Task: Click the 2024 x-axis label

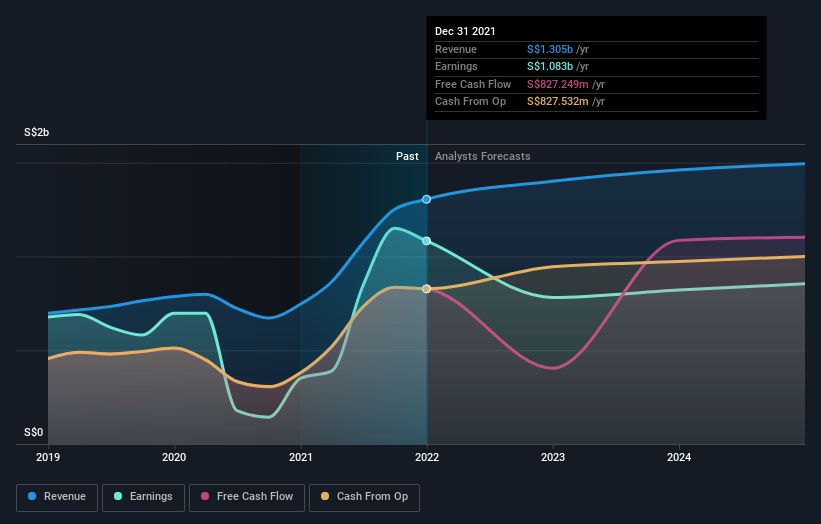Action: tap(679, 457)
